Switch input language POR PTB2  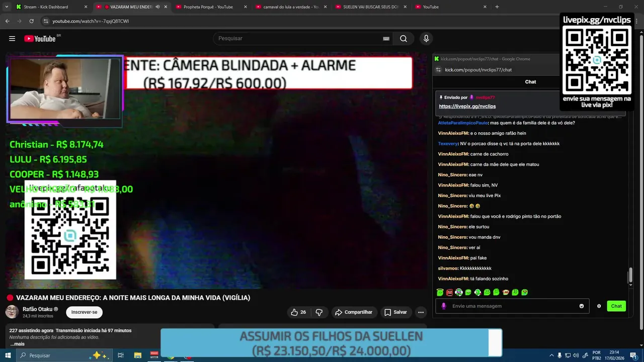click(x=596, y=355)
